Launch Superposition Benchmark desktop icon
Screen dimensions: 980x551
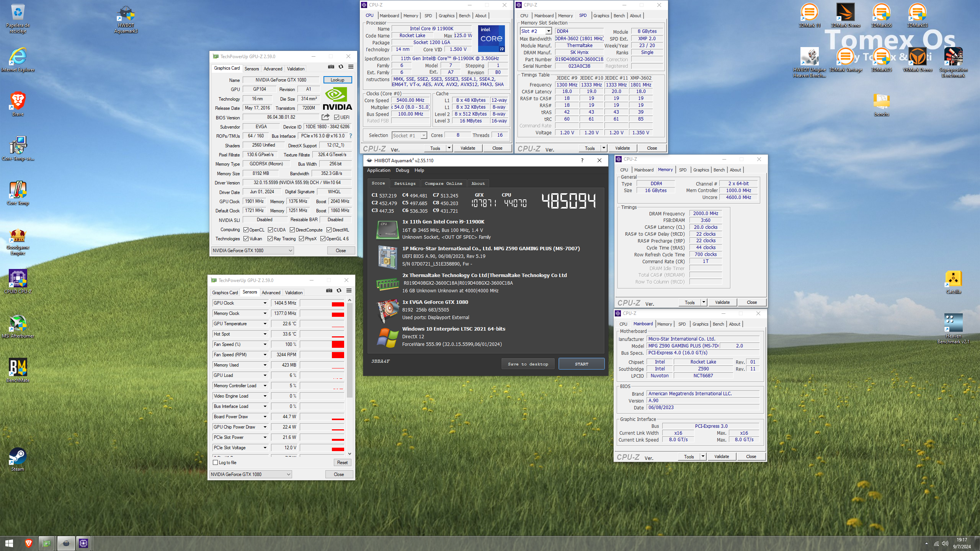[x=953, y=63]
